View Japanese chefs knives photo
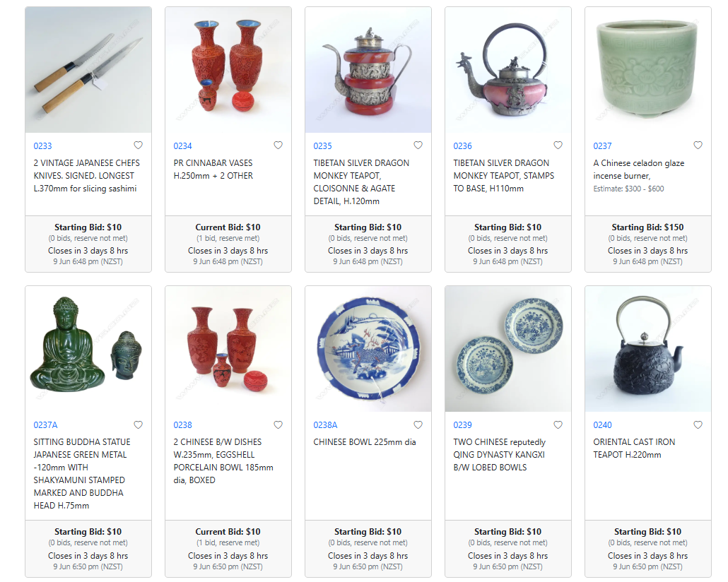This screenshot has width=728, height=582. [88, 70]
